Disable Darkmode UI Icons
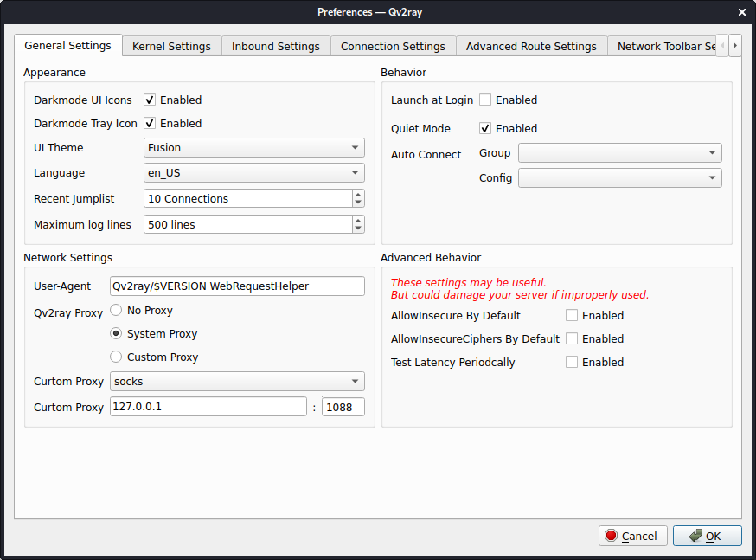756x560 pixels. pos(150,100)
